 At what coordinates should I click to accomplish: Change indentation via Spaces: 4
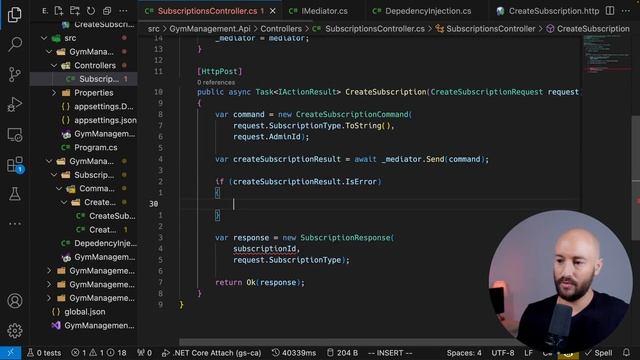point(464,353)
